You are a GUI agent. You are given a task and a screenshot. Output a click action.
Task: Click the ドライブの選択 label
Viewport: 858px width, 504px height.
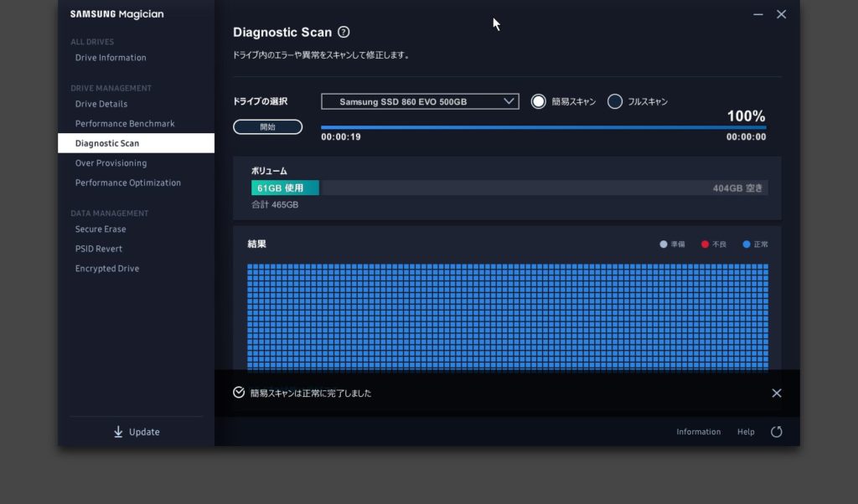tap(261, 101)
